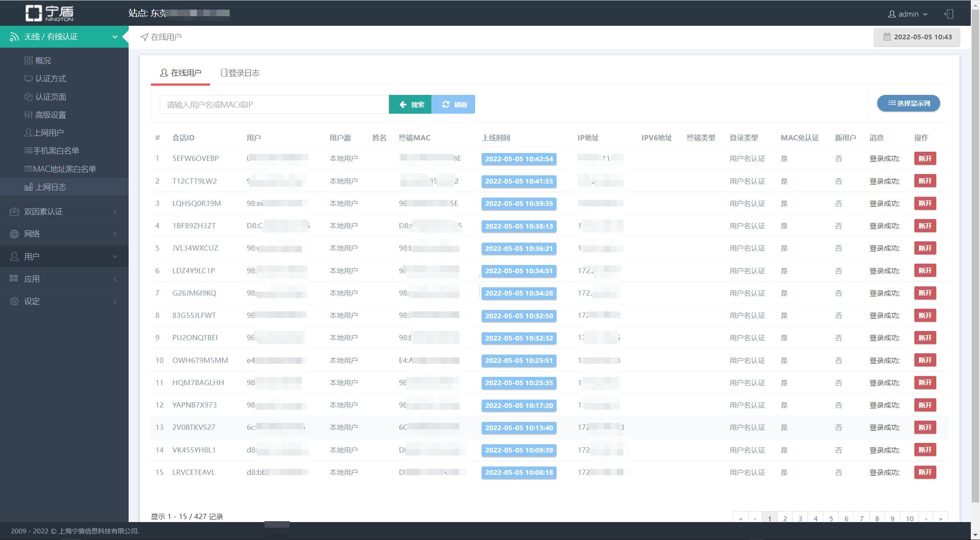The image size is (980, 540).
Task: Switch to the 登录日志 tab
Action: (x=240, y=73)
